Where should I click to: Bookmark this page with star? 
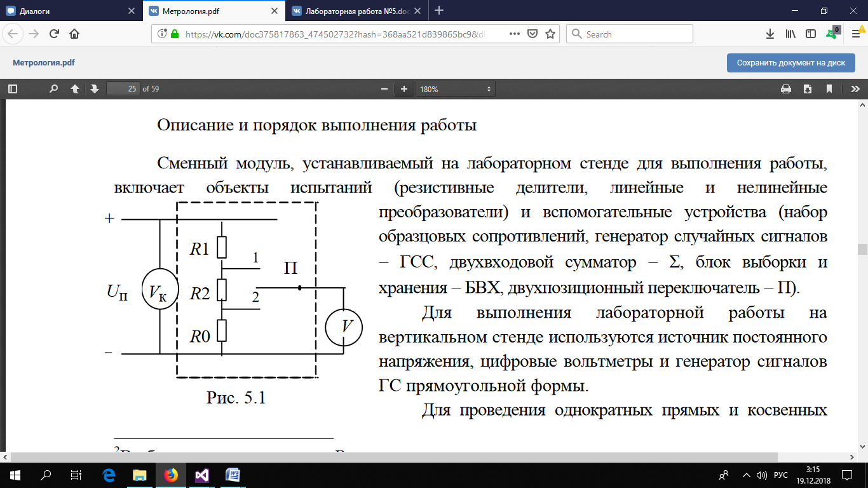tap(550, 34)
